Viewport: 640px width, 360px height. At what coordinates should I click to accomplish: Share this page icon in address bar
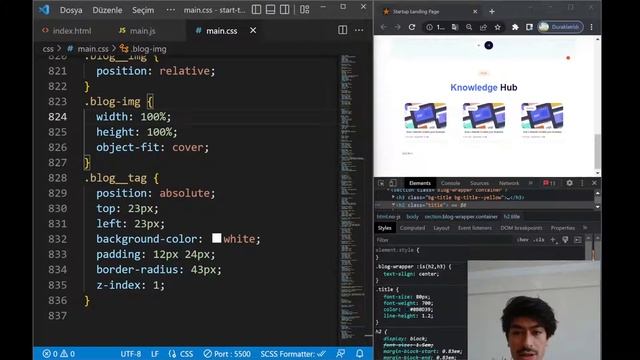coord(483,27)
